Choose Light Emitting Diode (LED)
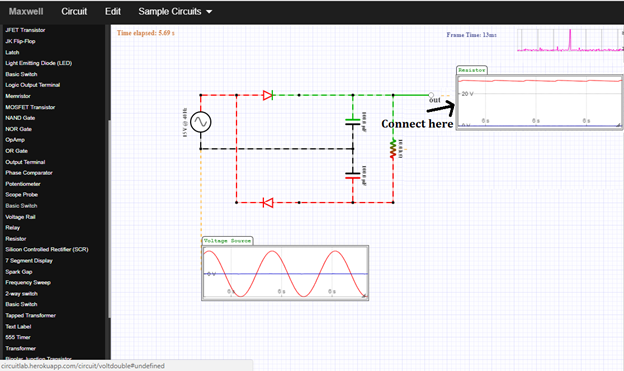The height and width of the screenshot is (371, 624). (x=39, y=63)
